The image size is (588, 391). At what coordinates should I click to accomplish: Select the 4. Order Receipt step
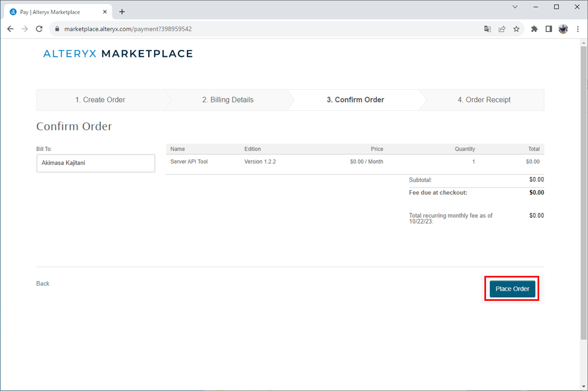point(484,100)
